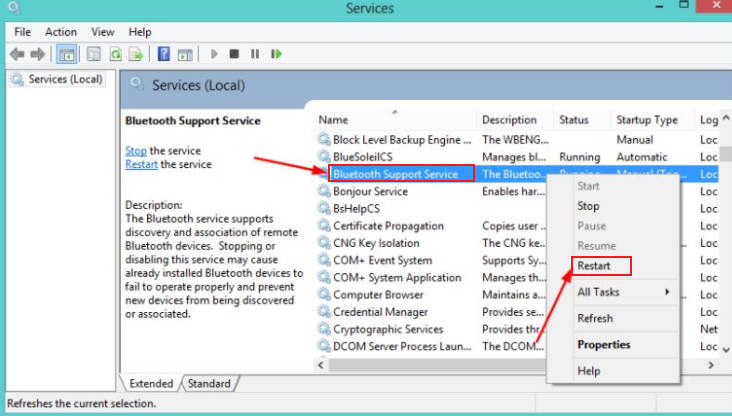Image resolution: width=732 pixels, height=416 pixels.
Task: Click the Restart the service link
Action: click(141, 164)
